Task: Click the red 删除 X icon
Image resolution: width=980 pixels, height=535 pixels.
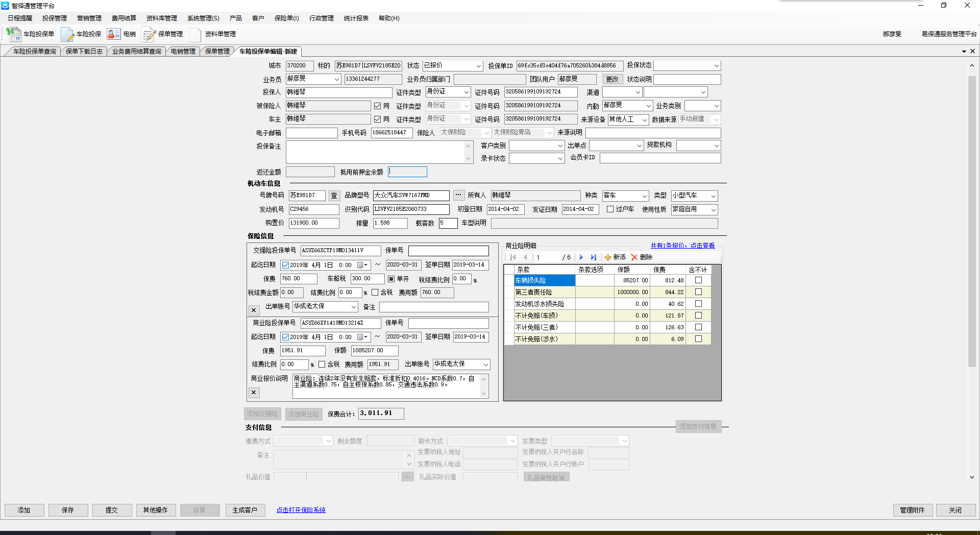Action: pos(634,257)
